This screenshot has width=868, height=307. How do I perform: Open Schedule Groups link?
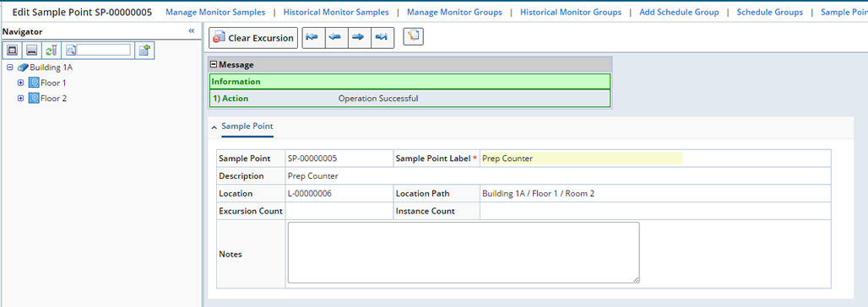click(x=769, y=12)
